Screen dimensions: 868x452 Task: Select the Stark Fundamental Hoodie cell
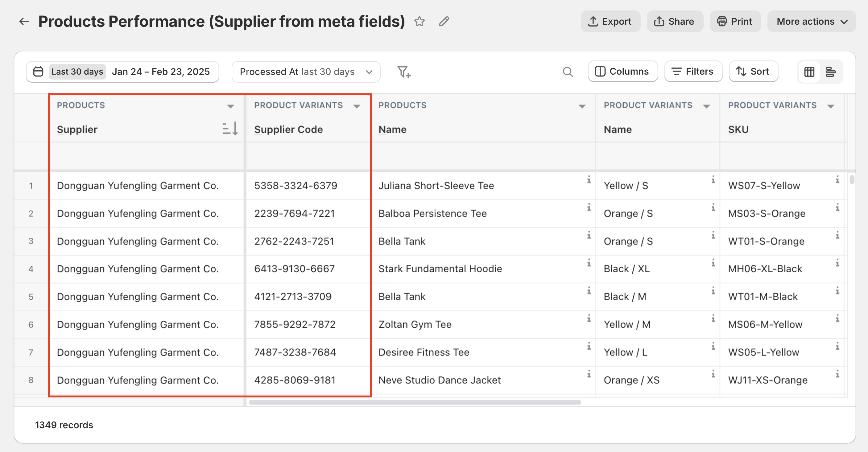[x=440, y=269]
